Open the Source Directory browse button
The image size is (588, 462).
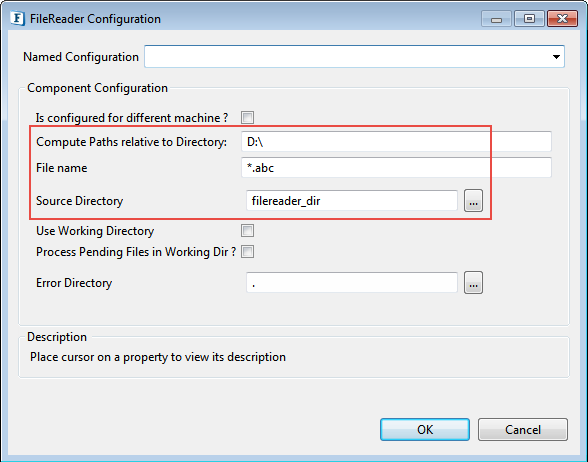click(x=473, y=201)
